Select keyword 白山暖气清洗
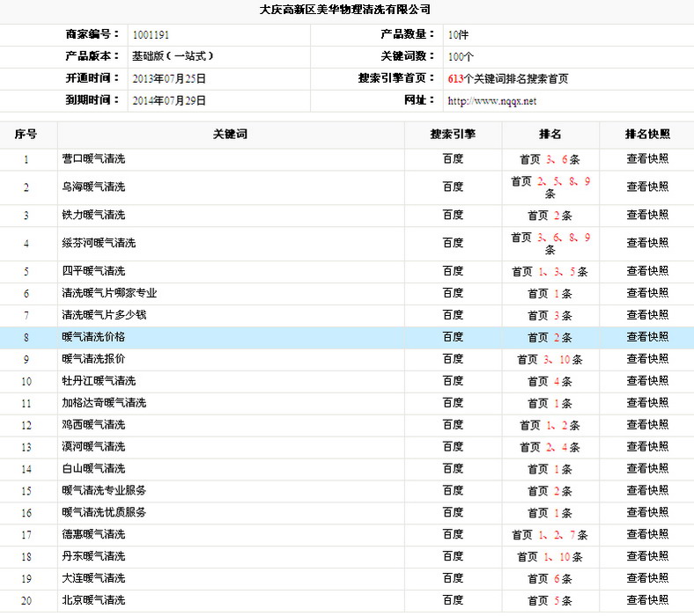Image resolution: width=694 pixels, height=616 pixels. click(93, 469)
